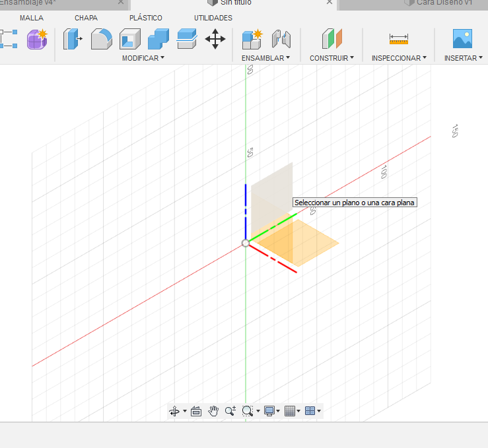Select the Zoom magnifier tool
Viewport: 488px width, 448px height.
tap(230, 411)
